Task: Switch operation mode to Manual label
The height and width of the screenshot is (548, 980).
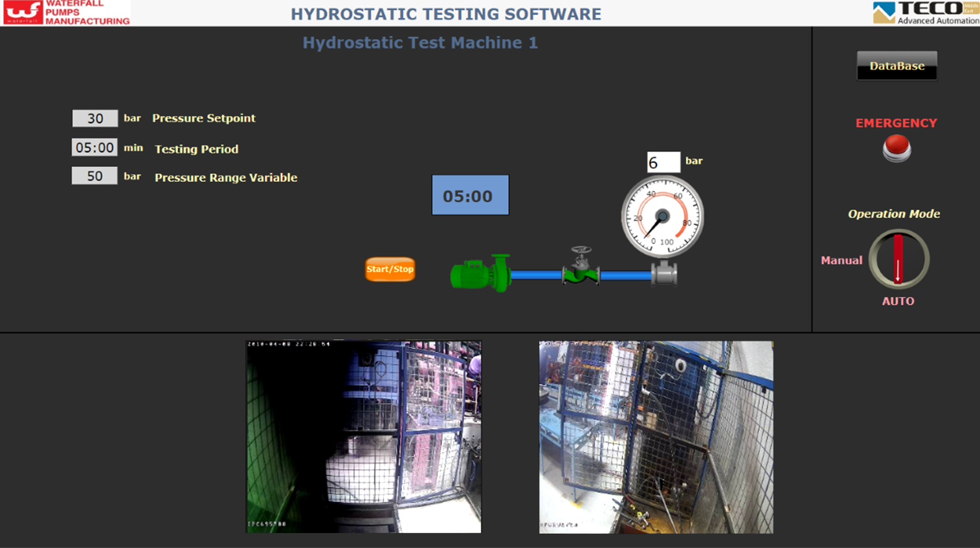Action: coord(841,260)
